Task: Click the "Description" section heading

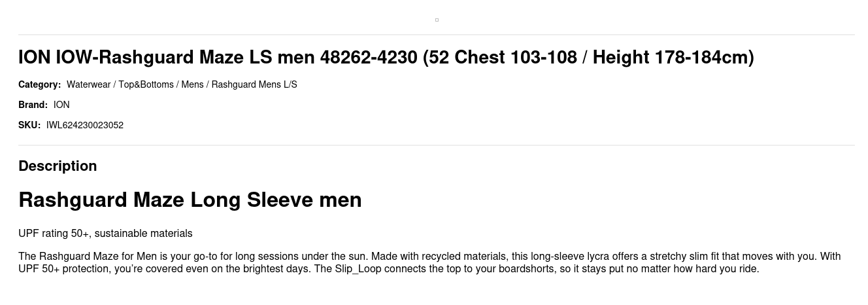Action: click(x=58, y=166)
